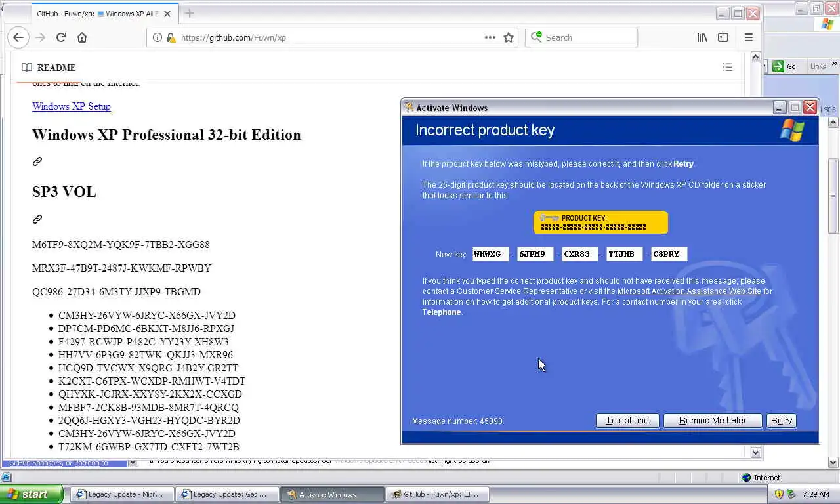Click key 2QQ6J-HGXY3-VGH23-HYQDC-BYR2D
The image size is (840, 504).
pos(149,421)
